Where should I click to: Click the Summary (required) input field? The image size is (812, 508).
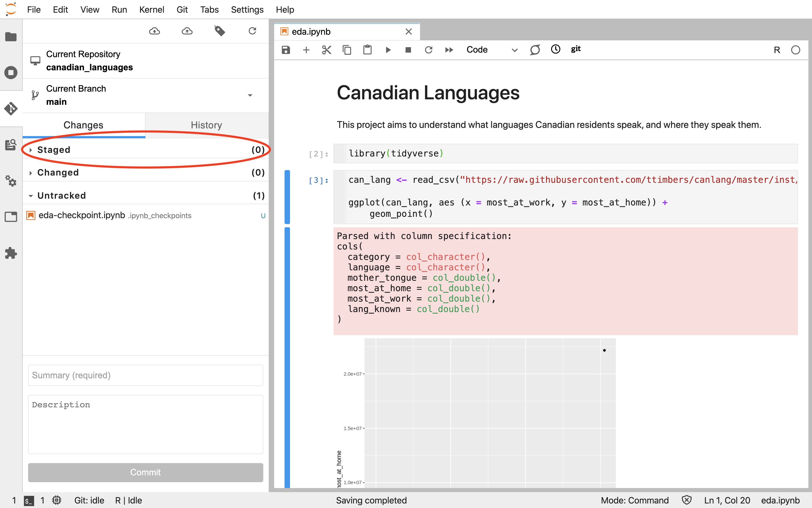[x=146, y=375]
